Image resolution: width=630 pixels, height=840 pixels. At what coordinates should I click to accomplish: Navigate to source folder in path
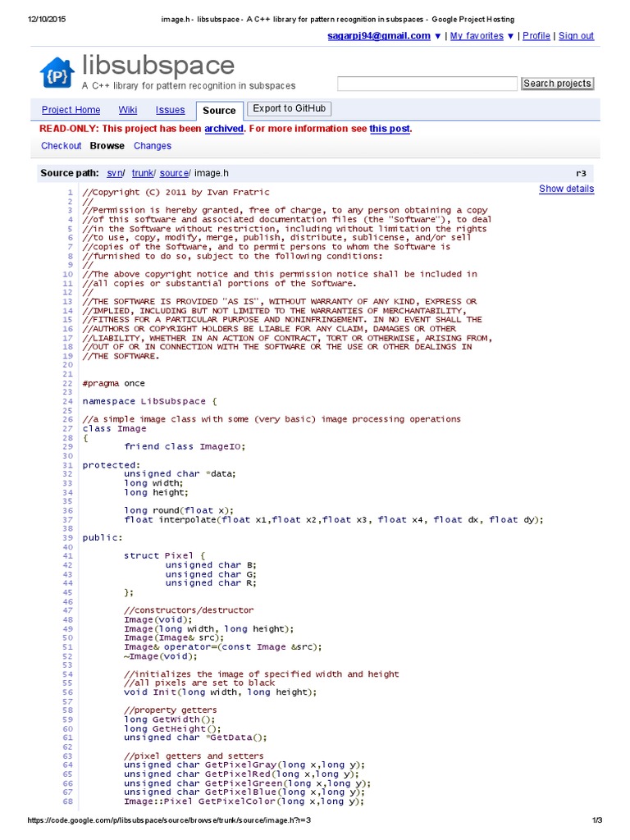point(174,173)
